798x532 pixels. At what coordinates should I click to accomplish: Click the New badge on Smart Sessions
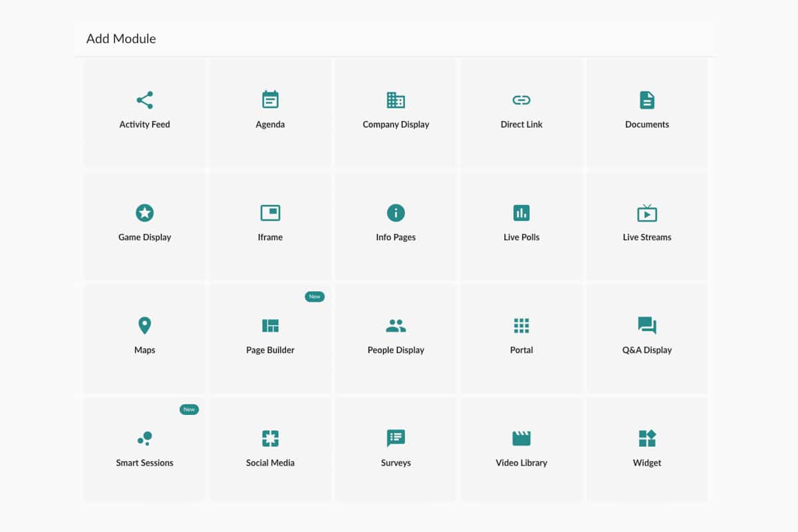[189, 410]
